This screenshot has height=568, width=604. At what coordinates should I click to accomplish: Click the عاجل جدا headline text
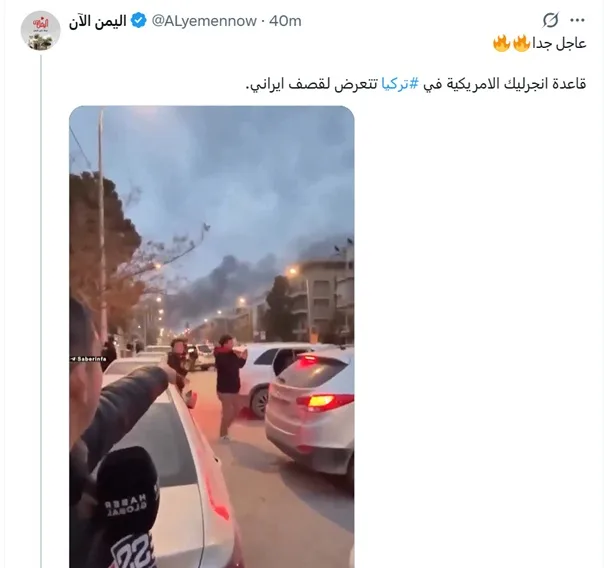point(559,44)
